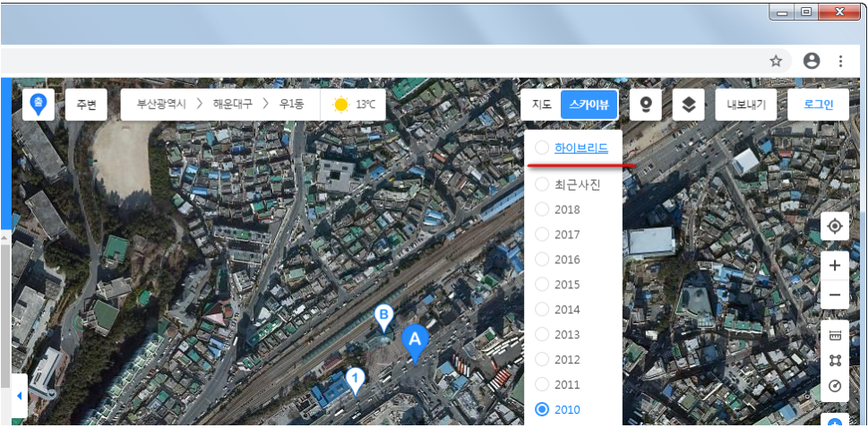Click the 13℃ temperature reading

click(x=365, y=105)
